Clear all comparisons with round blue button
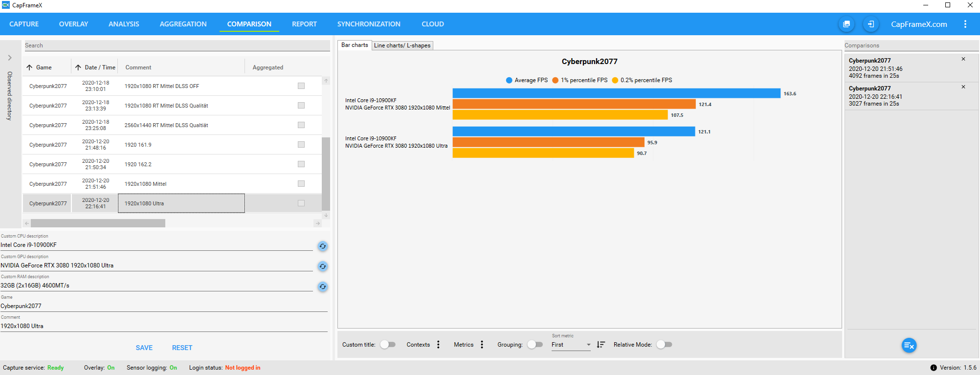Viewport: 980px width, 375px height. (909, 346)
